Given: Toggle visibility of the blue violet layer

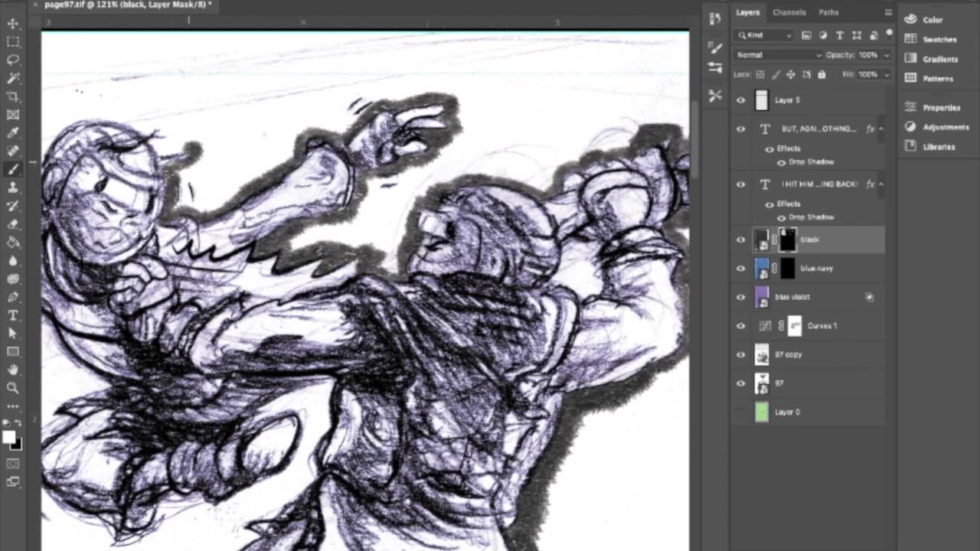Looking at the screenshot, I should coord(740,297).
